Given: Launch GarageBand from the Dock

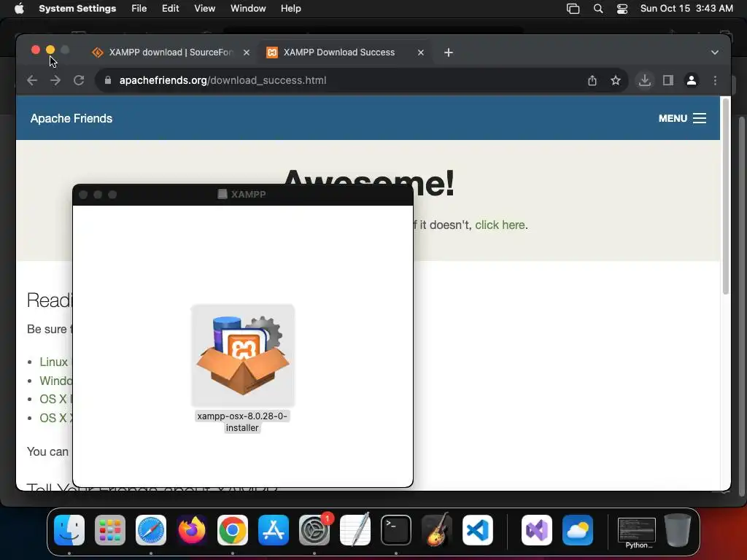Looking at the screenshot, I should click(437, 530).
